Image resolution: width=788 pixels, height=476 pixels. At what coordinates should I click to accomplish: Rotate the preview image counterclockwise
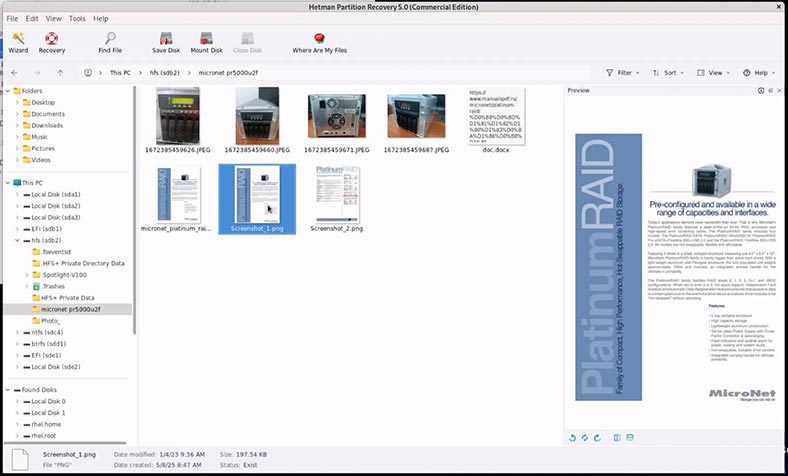(573, 437)
